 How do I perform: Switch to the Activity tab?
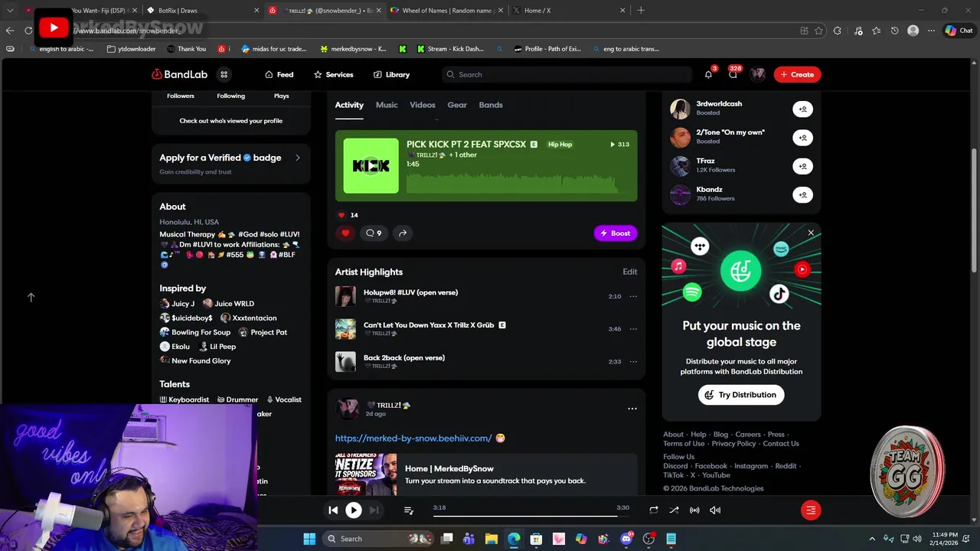point(349,105)
